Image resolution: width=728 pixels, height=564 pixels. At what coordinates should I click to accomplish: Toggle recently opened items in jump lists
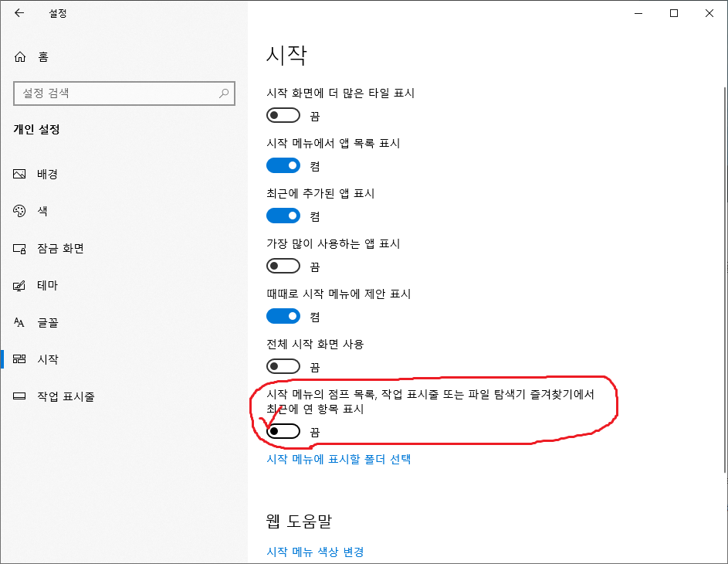click(283, 431)
